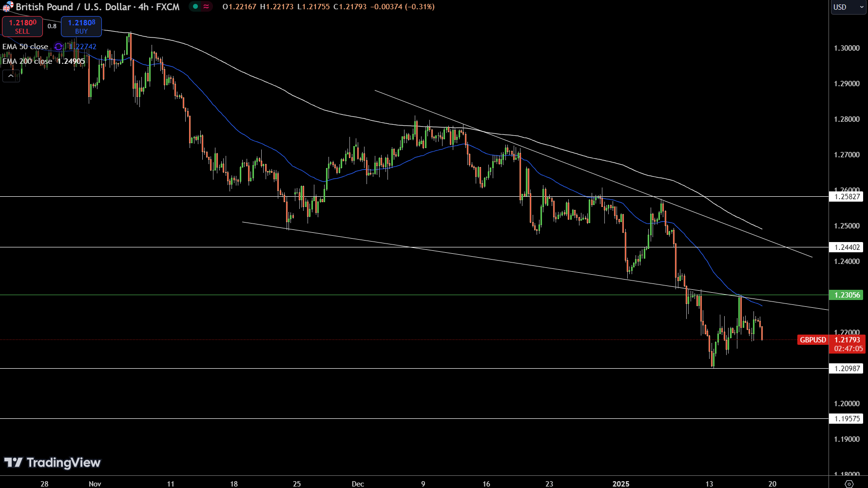Click the 0.8 spread value
This screenshot has height=488, width=868.
point(52,26)
